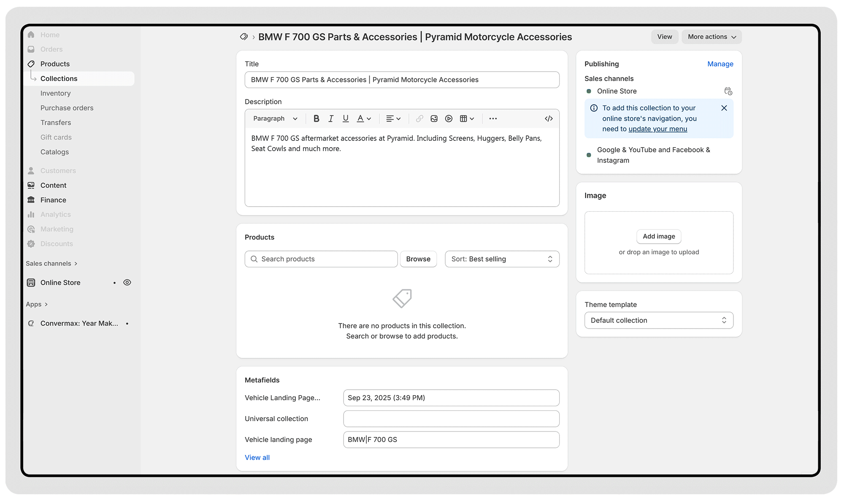View Online Store via eye icon
844x504 pixels.
(x=127, y=283)
